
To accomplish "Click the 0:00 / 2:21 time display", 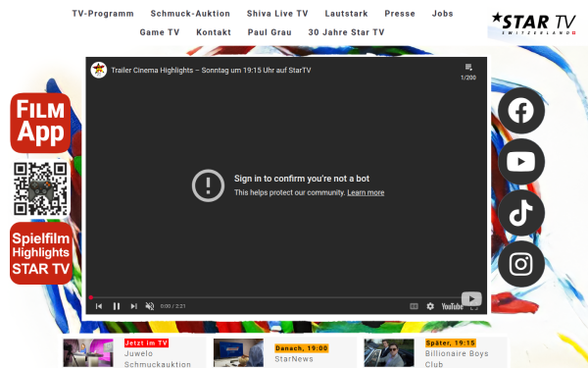I will [x=172, y=306].
